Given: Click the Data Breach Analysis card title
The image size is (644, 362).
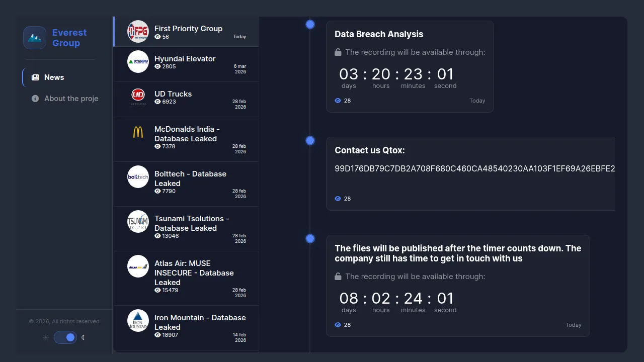Looking at the screenshot, I should click(379, 34).
